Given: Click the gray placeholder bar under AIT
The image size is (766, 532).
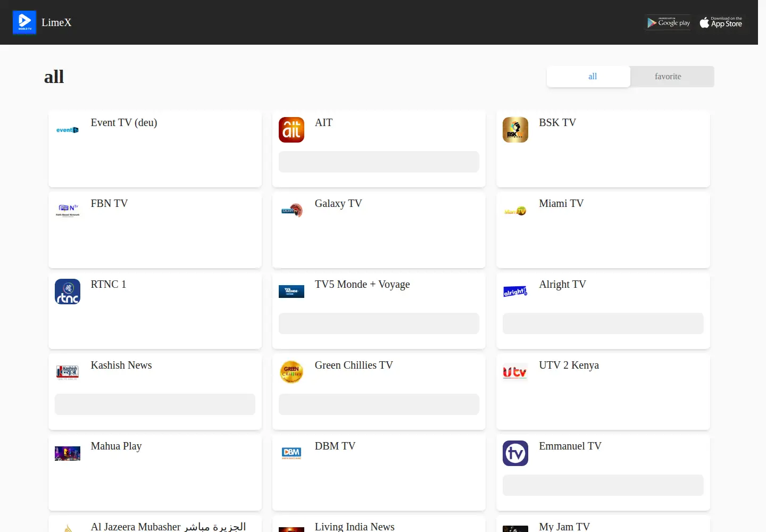Looking at the screenshot, I should [379, 162].
